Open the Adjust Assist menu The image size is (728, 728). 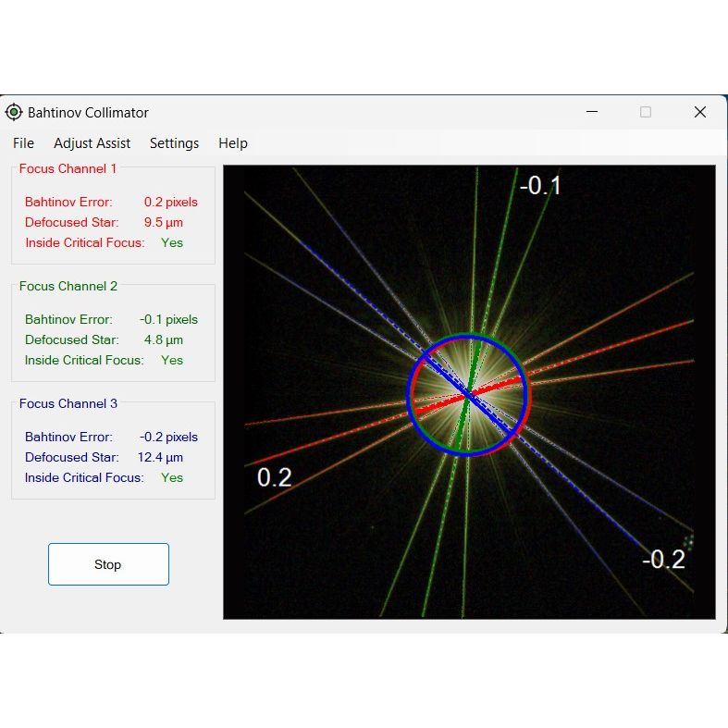point(92,143)
